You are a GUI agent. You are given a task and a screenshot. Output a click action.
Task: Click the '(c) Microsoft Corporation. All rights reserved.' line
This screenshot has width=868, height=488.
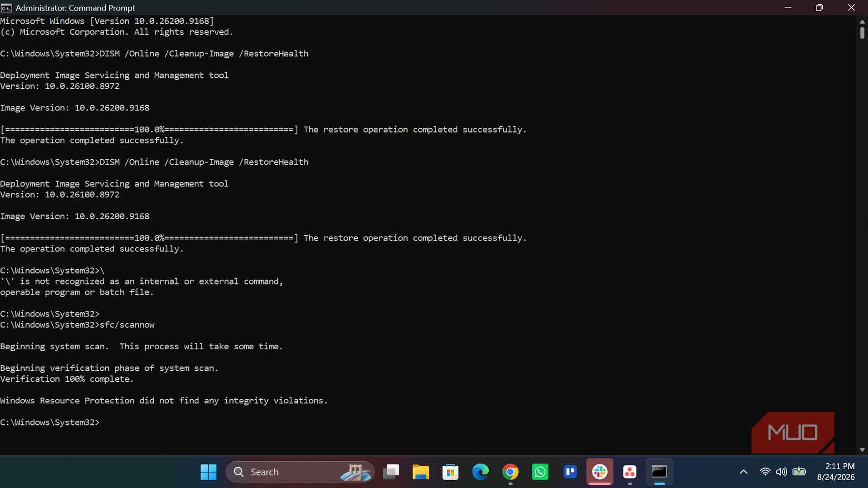pos(117,32)
